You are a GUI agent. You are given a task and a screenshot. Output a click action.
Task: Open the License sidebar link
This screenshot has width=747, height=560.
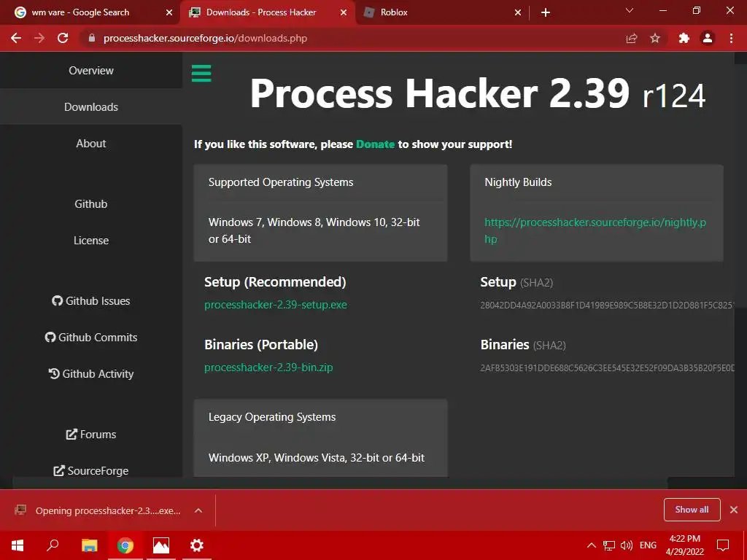pyautogui.click(x=91, y=241)
